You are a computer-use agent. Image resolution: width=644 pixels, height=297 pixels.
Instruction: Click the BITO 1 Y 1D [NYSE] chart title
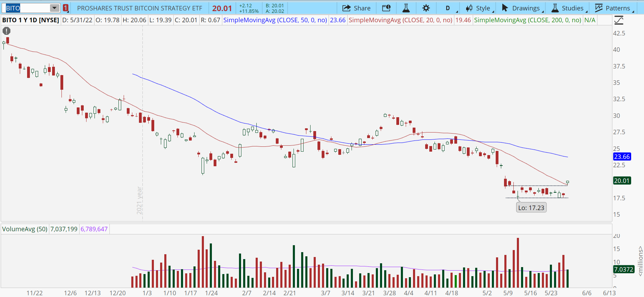(31, 20)
